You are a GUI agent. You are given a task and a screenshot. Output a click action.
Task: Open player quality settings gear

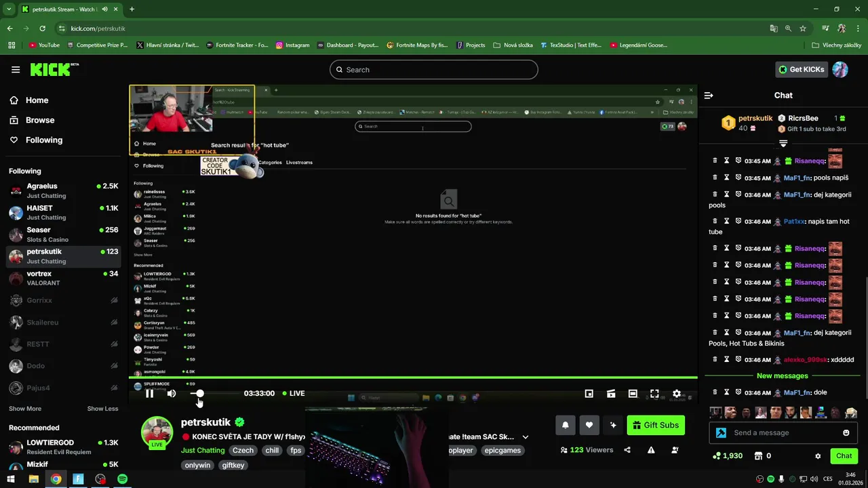676,393
